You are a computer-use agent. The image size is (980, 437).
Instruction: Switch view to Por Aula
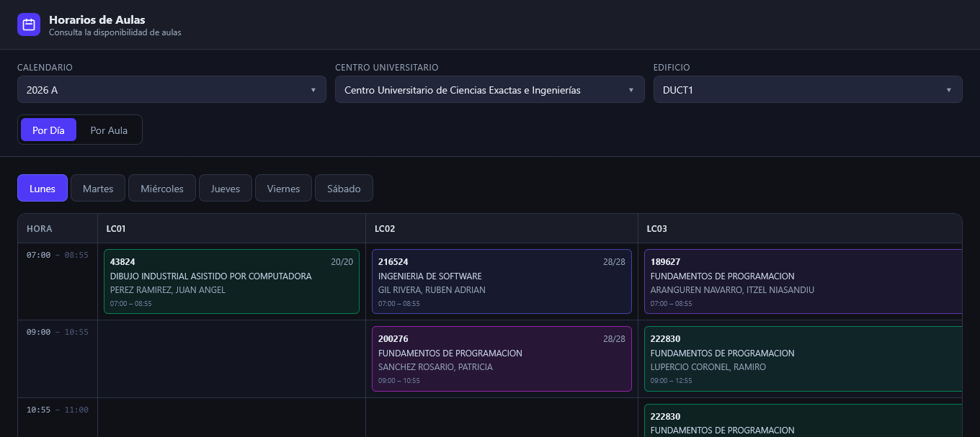click(109, 130)
